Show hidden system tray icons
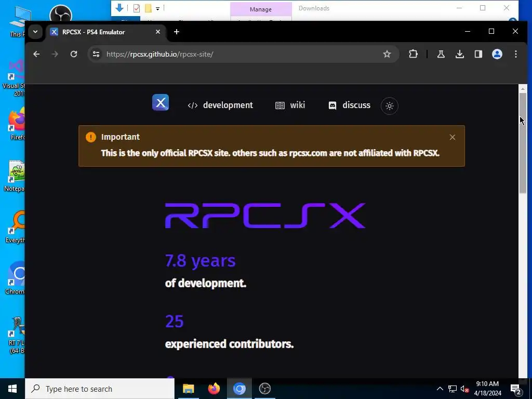 click(440, 389)
